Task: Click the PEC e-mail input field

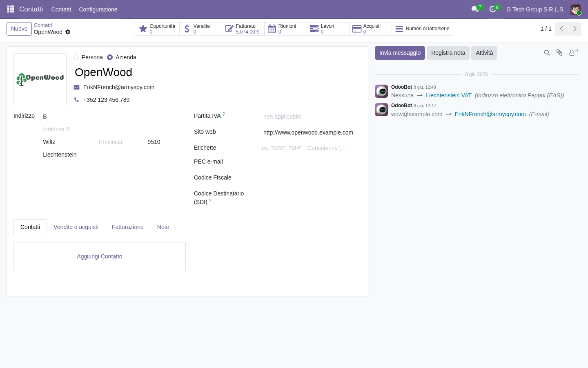Action: [x=312, y=162]
